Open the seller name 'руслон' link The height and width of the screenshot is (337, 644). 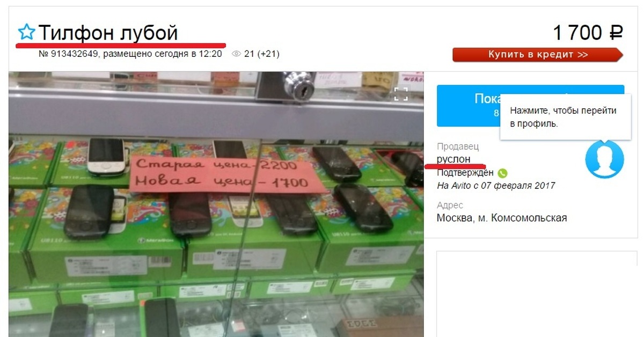tap(453, 159)
